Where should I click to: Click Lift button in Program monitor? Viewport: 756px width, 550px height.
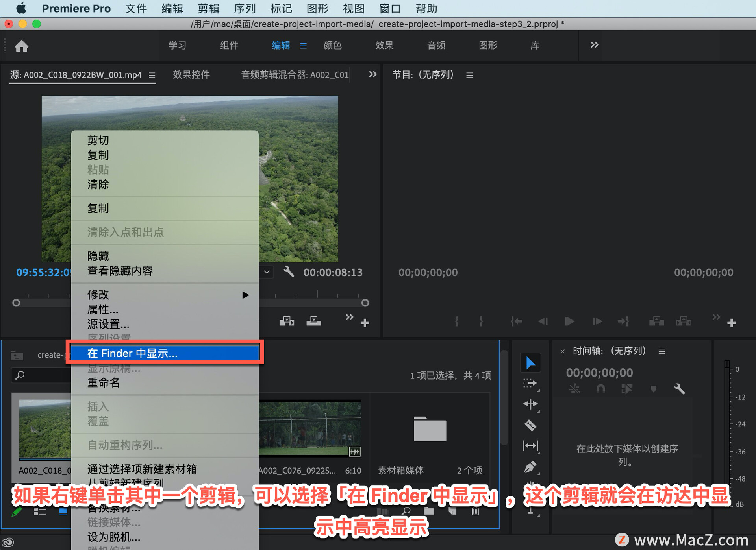(656, 321)
